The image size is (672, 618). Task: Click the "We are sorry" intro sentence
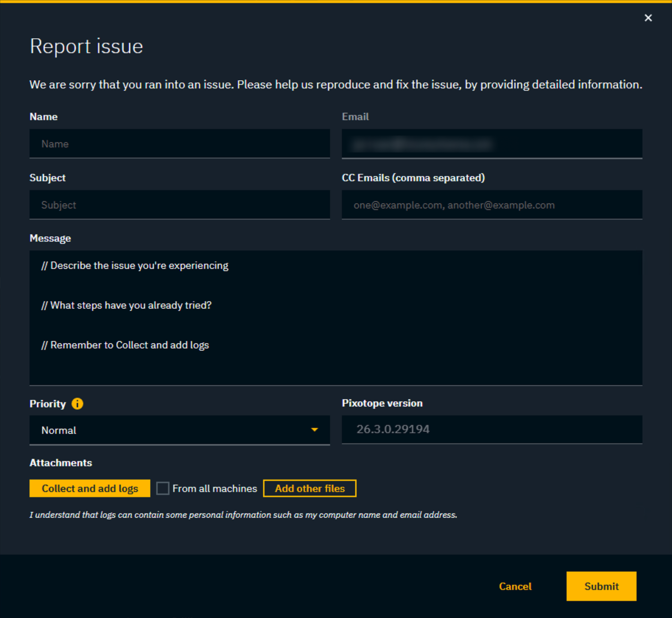(336, 85)
